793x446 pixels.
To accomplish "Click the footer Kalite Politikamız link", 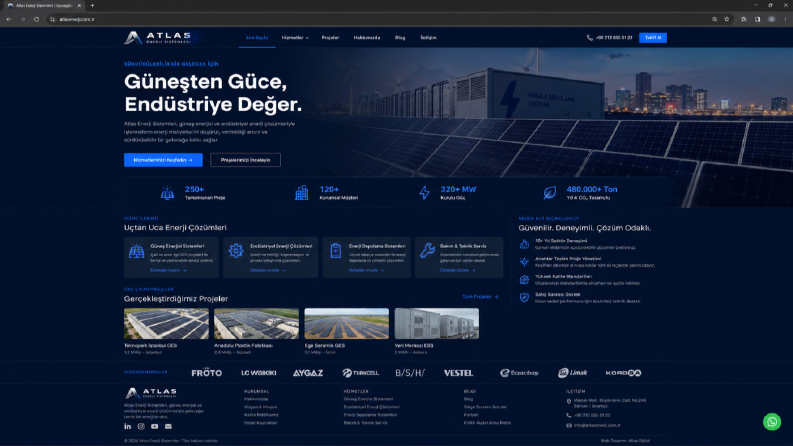I will pyautogui.click(x=261, y=415).
